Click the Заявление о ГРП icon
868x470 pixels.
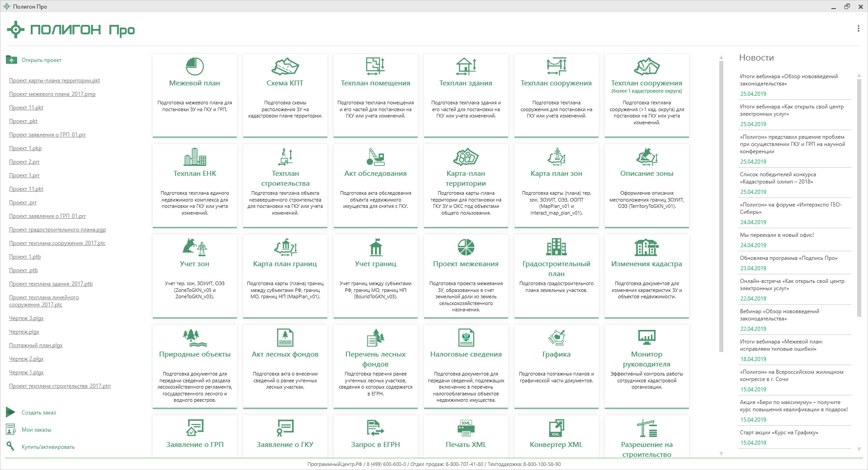[195, 428]
